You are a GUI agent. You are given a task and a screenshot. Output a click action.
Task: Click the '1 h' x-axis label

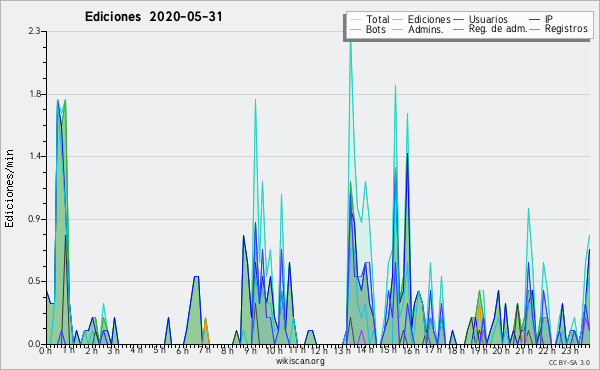[x=69, y=350]
